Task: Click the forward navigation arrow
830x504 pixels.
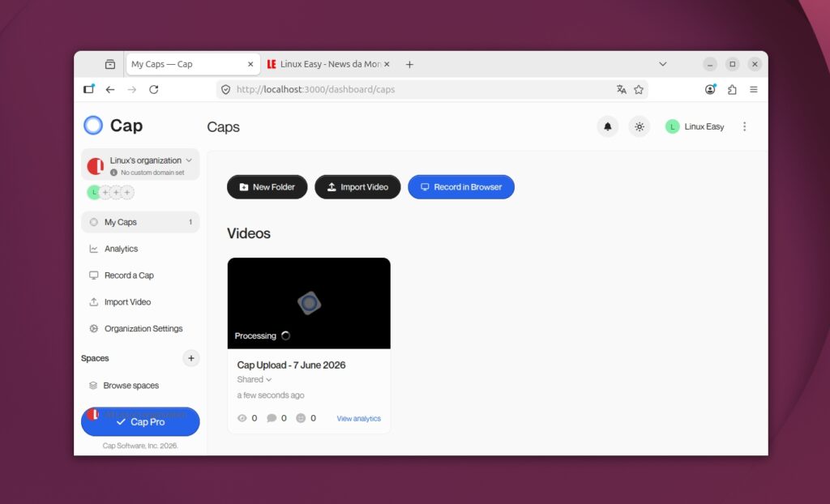Action: point(132,89)
